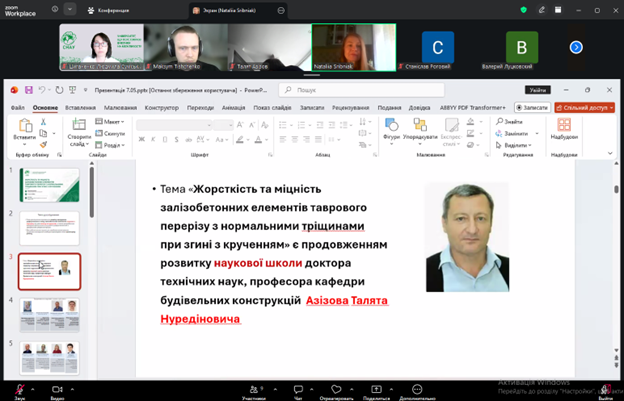Click the Reactions heart icon

pos(336,389)
